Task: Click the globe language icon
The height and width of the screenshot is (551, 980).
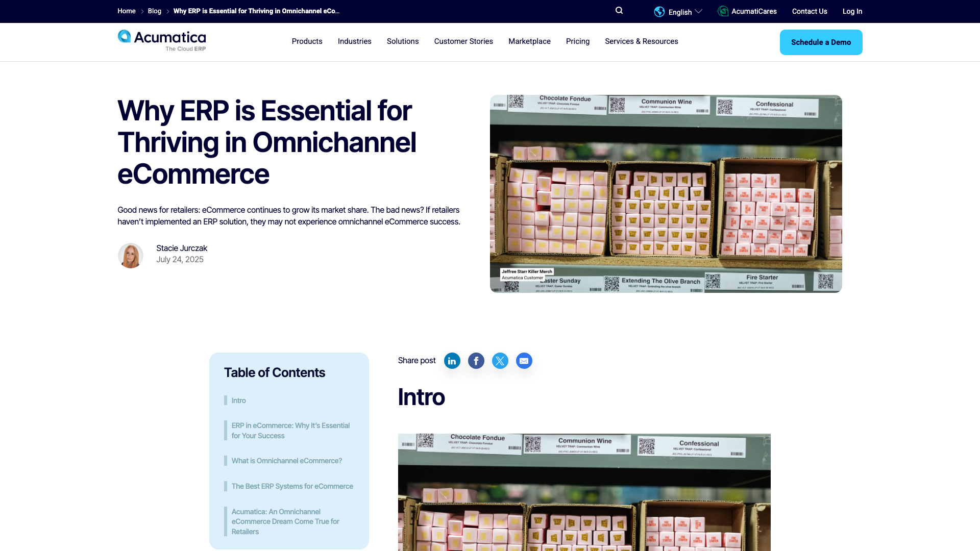Action: (x=659, y=12)
